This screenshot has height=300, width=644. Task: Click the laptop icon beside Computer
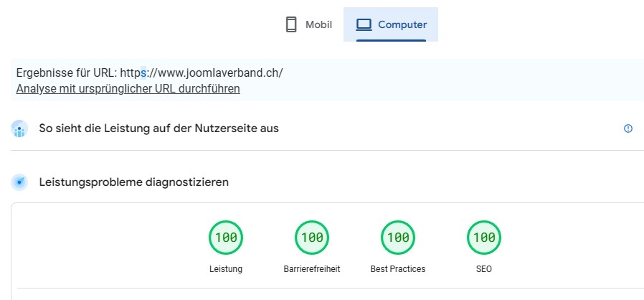click(364, 24)
